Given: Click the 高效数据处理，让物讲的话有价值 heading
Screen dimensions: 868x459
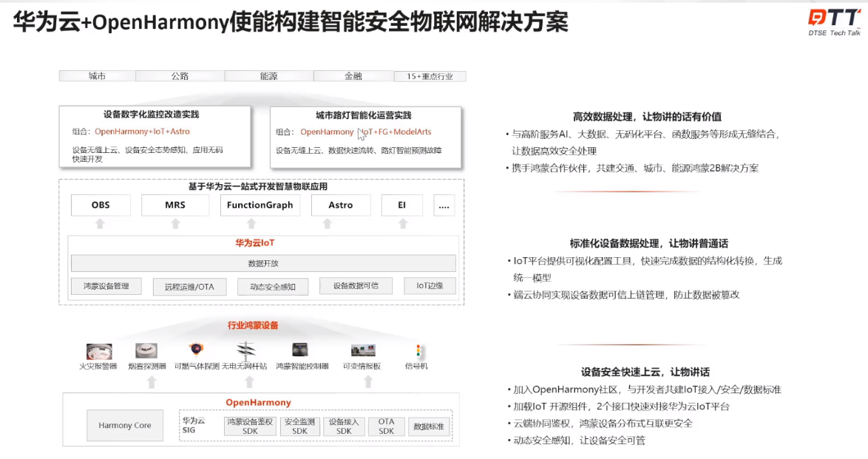Looking at the screenshot, I should tap(647, 117).
